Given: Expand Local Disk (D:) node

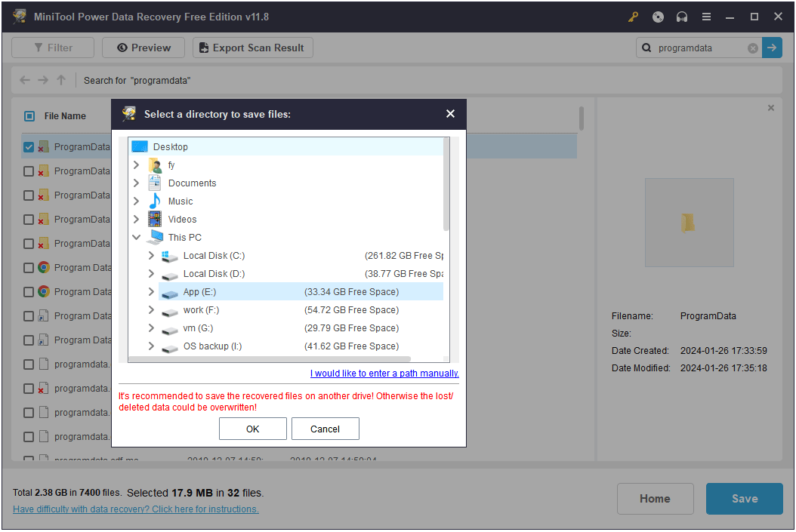Looking at the screenshot, I should (151, 273).
